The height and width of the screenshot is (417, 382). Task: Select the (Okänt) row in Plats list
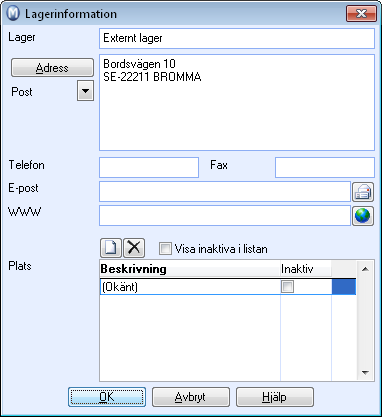click(x=228, y=287)
